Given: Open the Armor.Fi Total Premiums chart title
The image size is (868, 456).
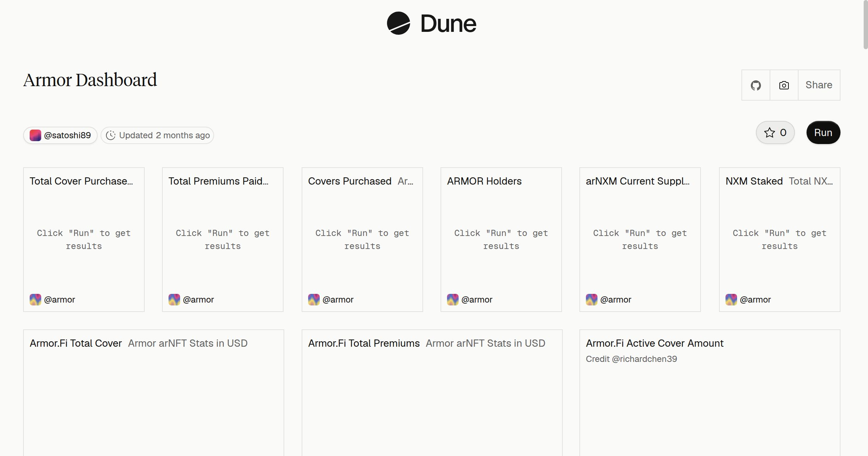Looking at the screenshot, I should click(x=364, y=343).
